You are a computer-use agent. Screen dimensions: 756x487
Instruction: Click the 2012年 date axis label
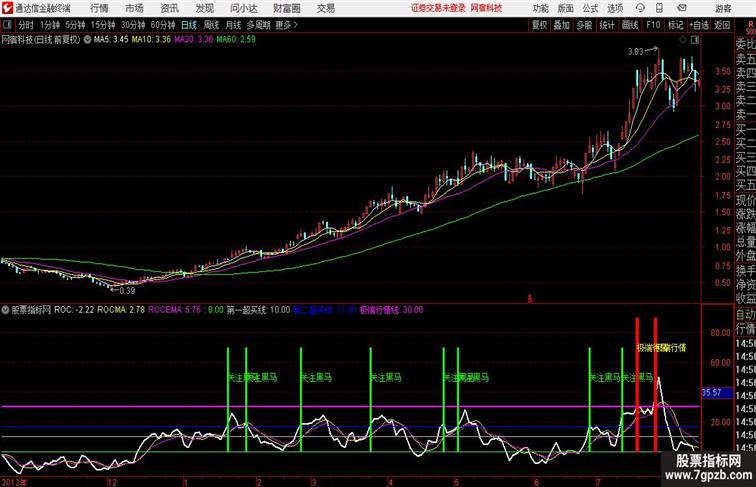(14, 482)
